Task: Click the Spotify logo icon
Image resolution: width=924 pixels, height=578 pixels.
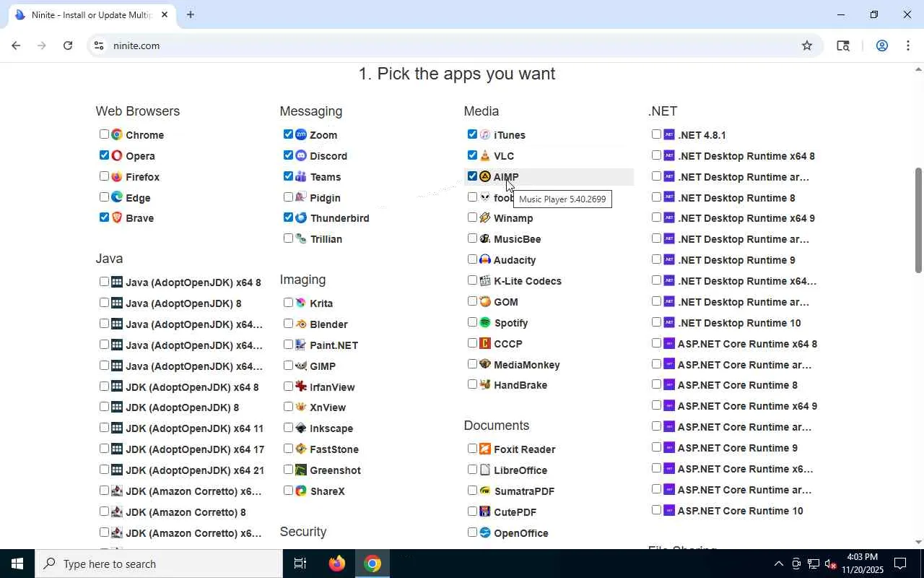Action: point(485,322)
